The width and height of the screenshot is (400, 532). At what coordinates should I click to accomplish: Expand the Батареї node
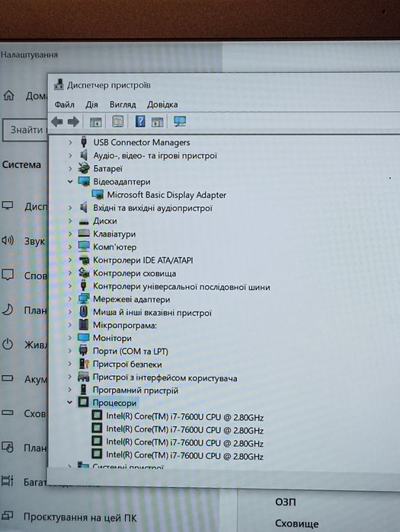(70, 168)
